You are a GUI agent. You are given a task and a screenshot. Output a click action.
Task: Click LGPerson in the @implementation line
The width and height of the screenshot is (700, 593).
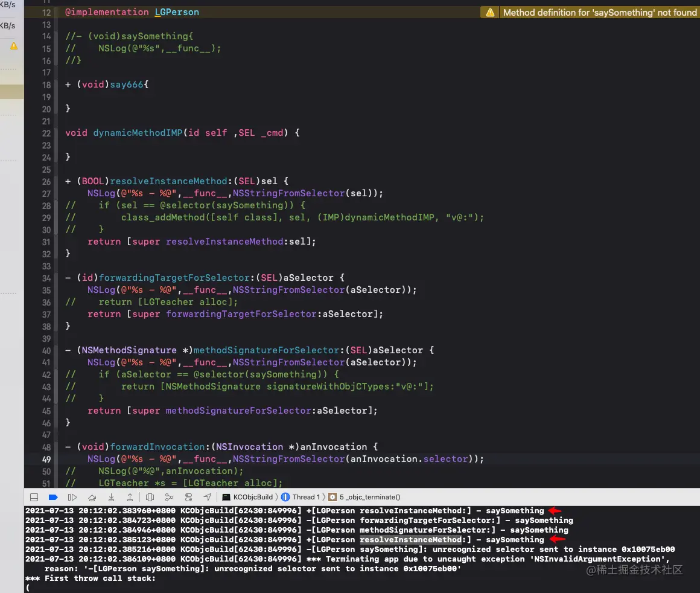[177, 12]
